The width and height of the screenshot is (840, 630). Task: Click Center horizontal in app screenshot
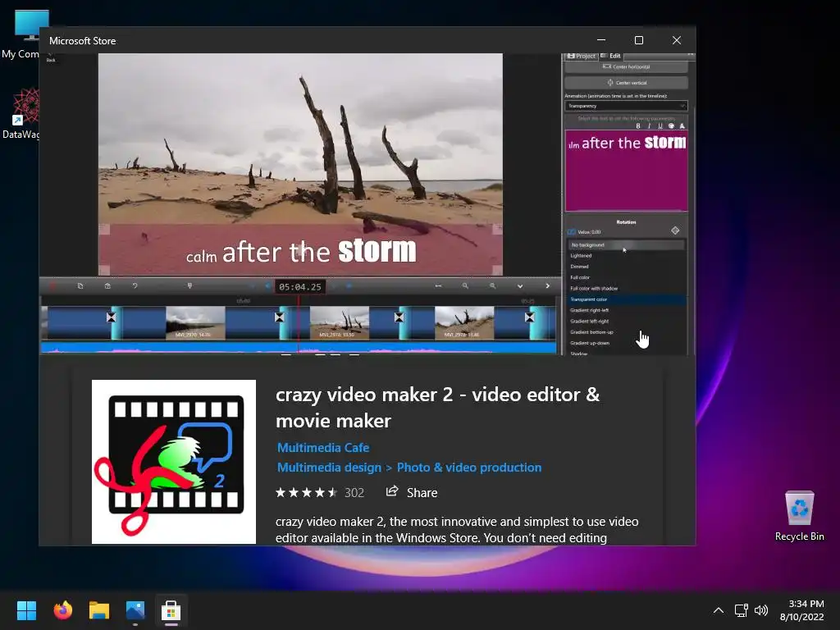coord(626,67)
